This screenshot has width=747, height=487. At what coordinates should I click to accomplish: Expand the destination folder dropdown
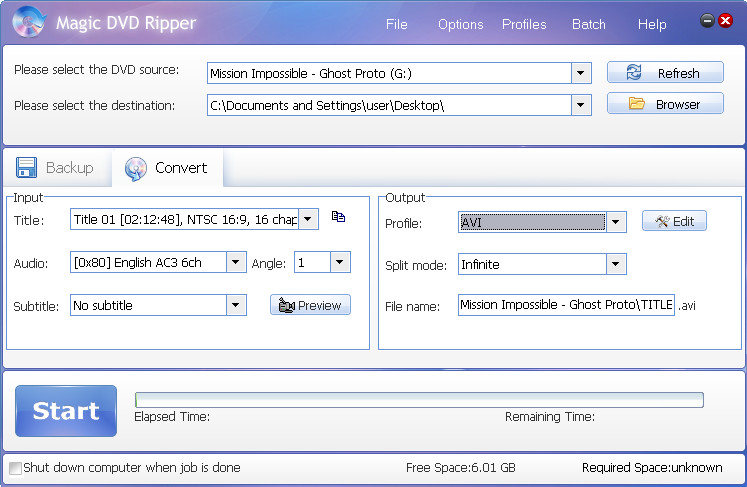[581, 105]
